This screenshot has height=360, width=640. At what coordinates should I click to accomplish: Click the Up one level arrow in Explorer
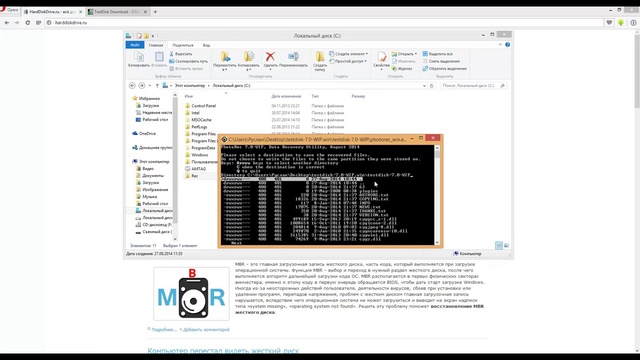point(157,86)
